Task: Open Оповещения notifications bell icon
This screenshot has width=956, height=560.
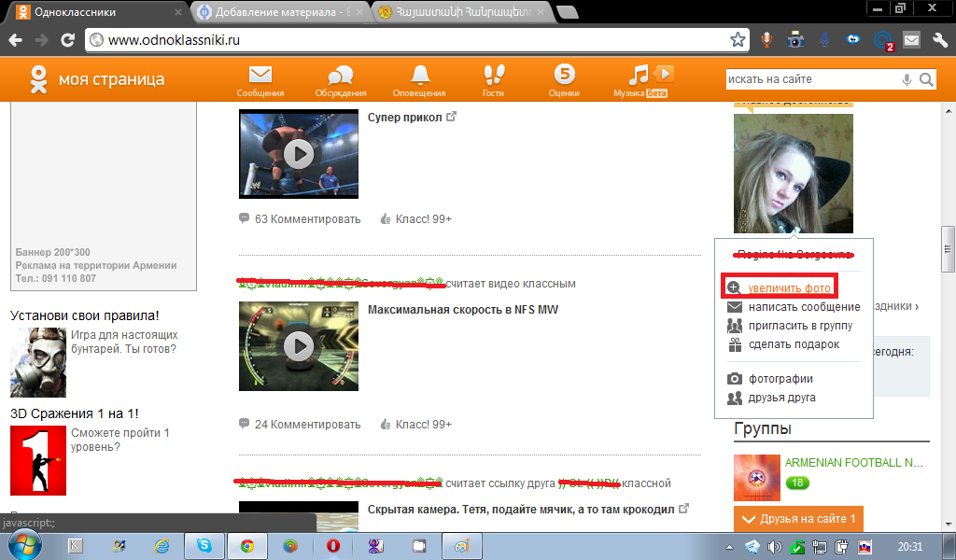Action: click(x=419, y=75)
